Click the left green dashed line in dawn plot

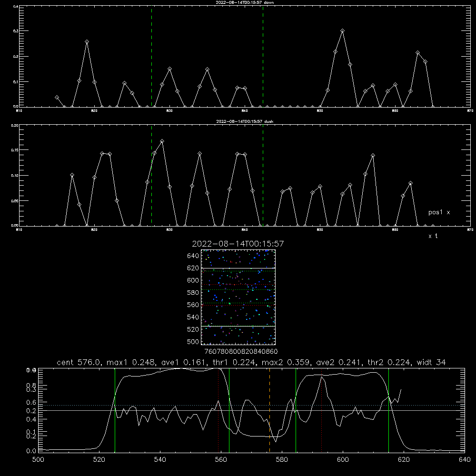point(151,56)
